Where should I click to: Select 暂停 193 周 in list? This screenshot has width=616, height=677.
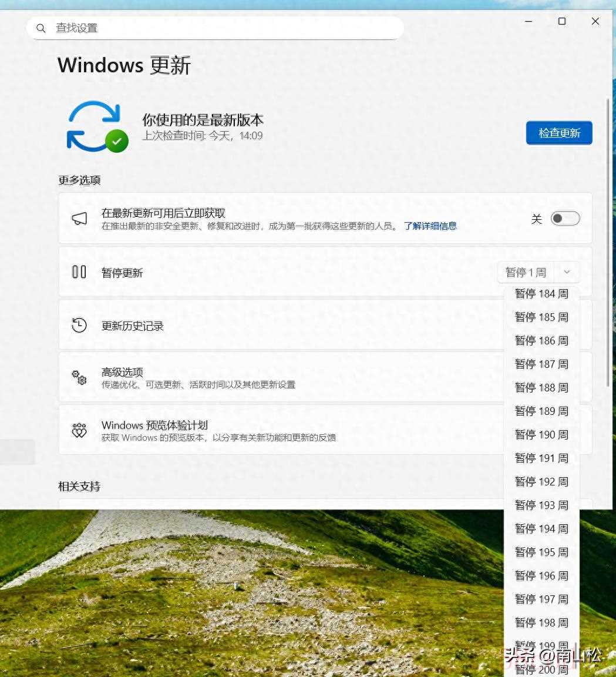point(541,505)
